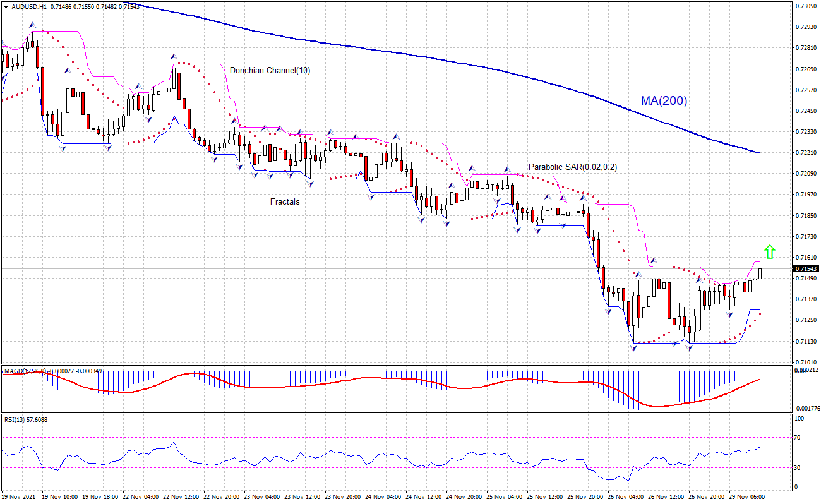Select the Fractals text label
Image resolution: width=821 pixels, height=504 pixels.
coord(285,202)
